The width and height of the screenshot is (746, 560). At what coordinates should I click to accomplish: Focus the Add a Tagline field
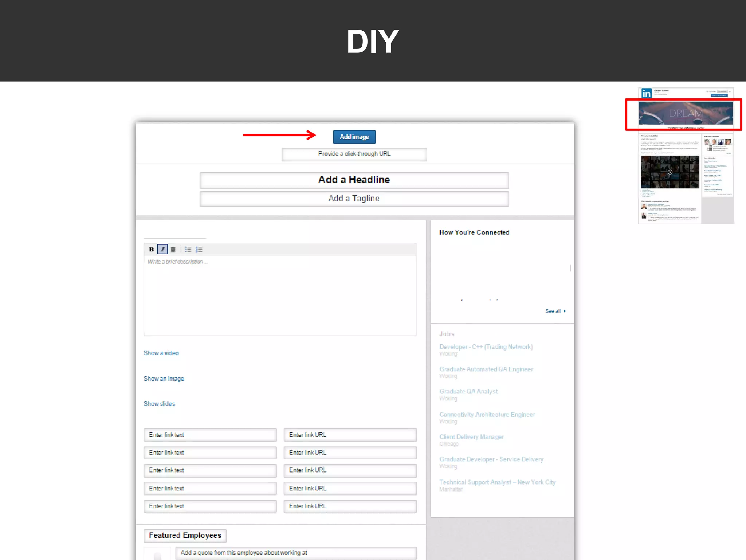354,199
